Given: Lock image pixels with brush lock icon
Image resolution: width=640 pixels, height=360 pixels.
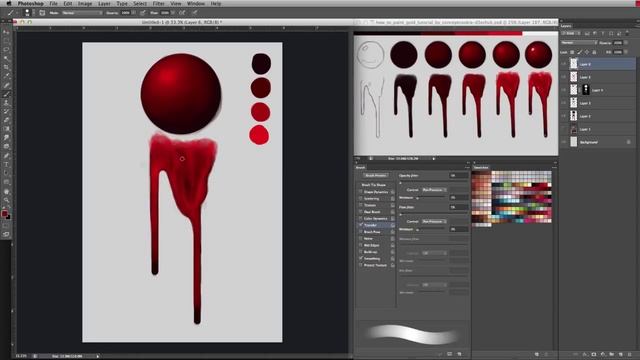Looking at the screenshot, I should click(579, 52).
